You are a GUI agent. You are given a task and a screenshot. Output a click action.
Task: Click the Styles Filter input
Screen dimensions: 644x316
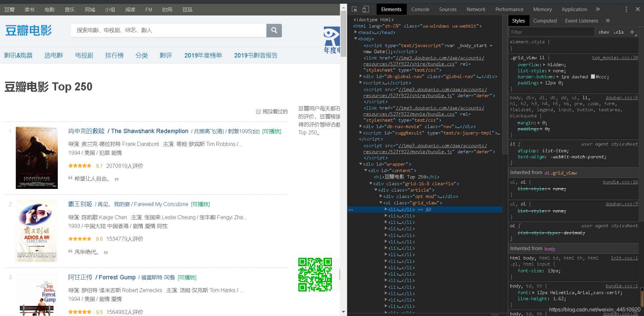(551, 32)
